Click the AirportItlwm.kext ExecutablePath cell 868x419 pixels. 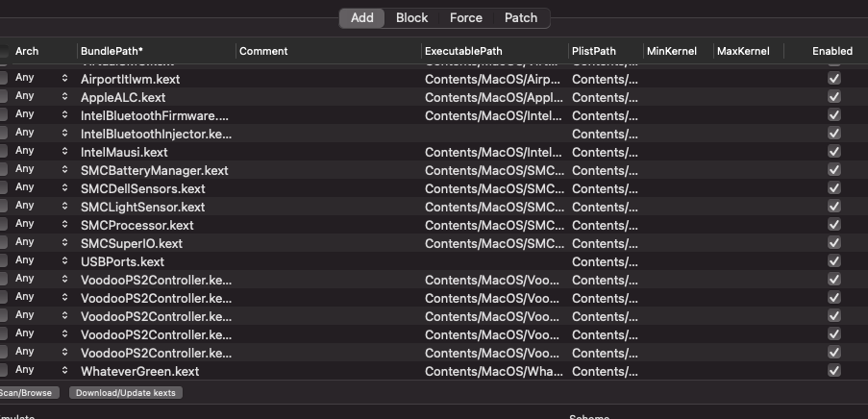[x=494, y=79]
